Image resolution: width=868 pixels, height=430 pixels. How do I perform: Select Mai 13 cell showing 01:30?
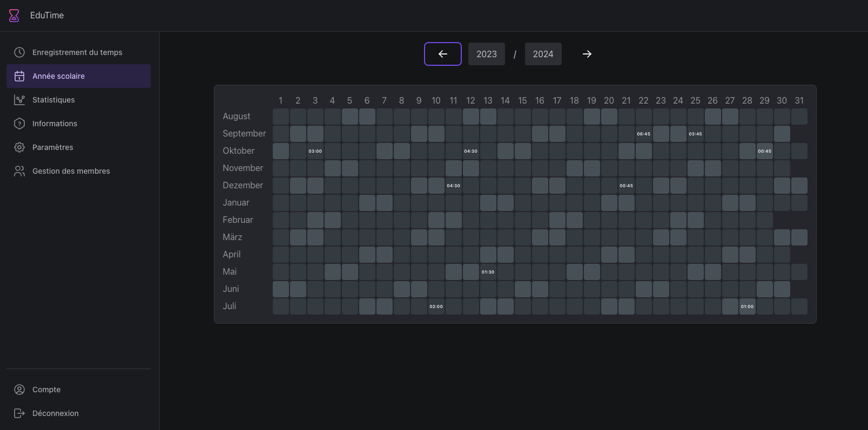tap(488, 272)
